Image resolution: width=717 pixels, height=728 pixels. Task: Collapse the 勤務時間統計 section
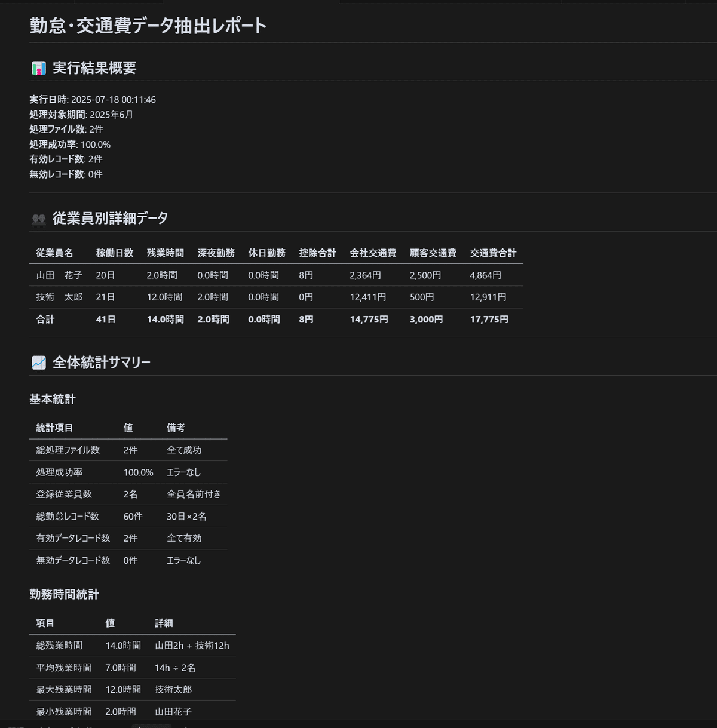[x=63, y=594]
